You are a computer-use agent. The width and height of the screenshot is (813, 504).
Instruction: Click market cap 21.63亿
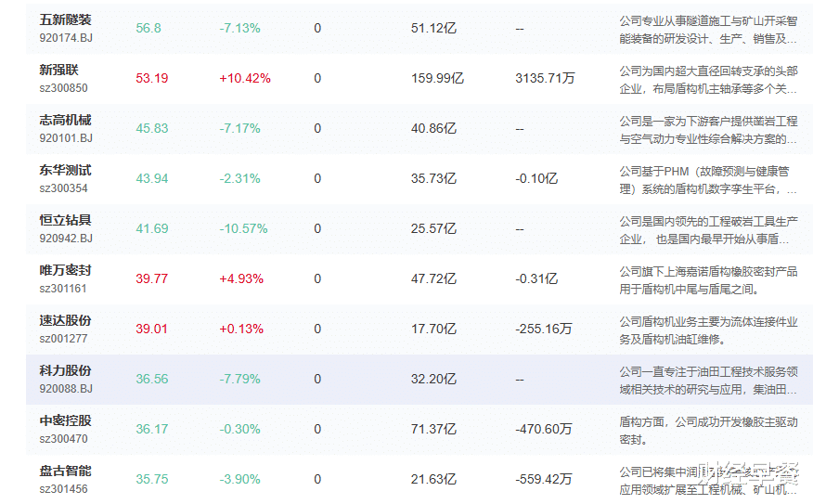click(x=433, y=479)
